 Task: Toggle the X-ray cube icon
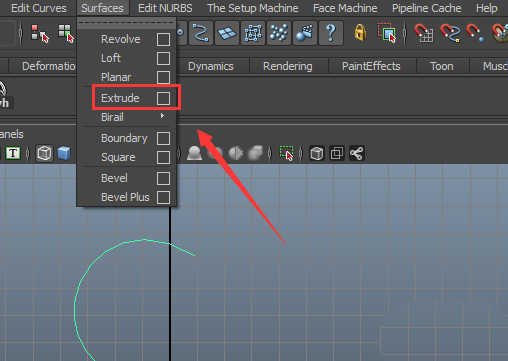[316, 153]
